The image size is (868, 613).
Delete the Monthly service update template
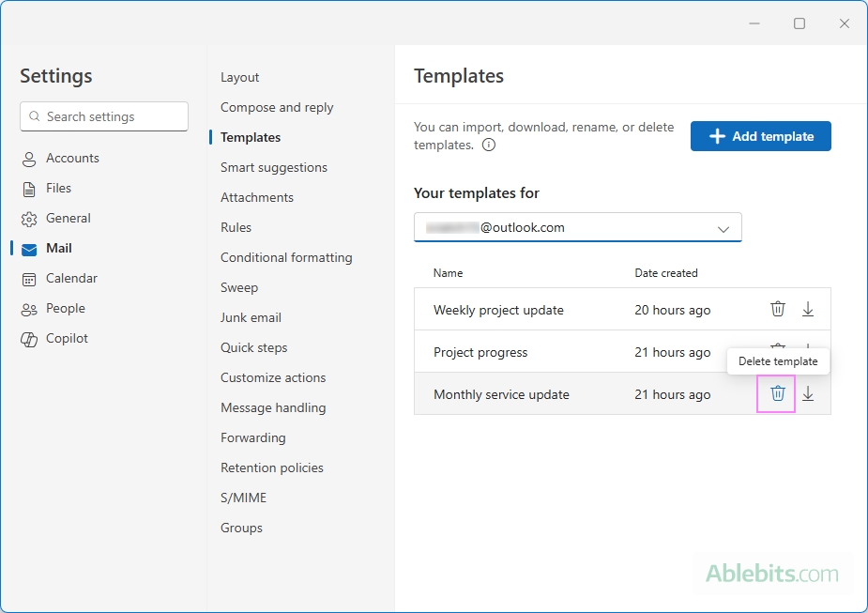click(776, 393)
